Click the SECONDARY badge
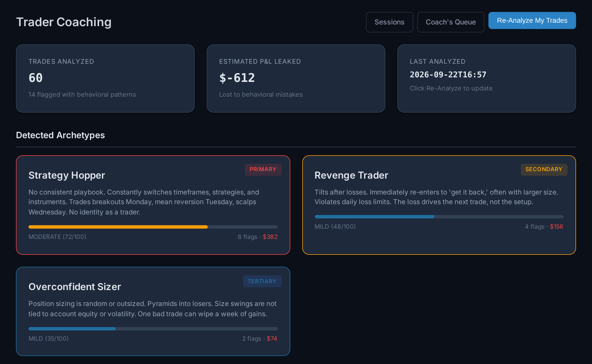The width and height of the screenshot is (592, 364). coord(544,169)
